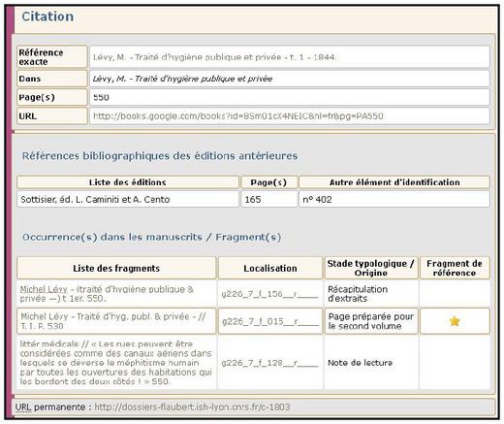Click the 'Citation' heading
Viewport: 504px width, 424px height.
point(47,16)
